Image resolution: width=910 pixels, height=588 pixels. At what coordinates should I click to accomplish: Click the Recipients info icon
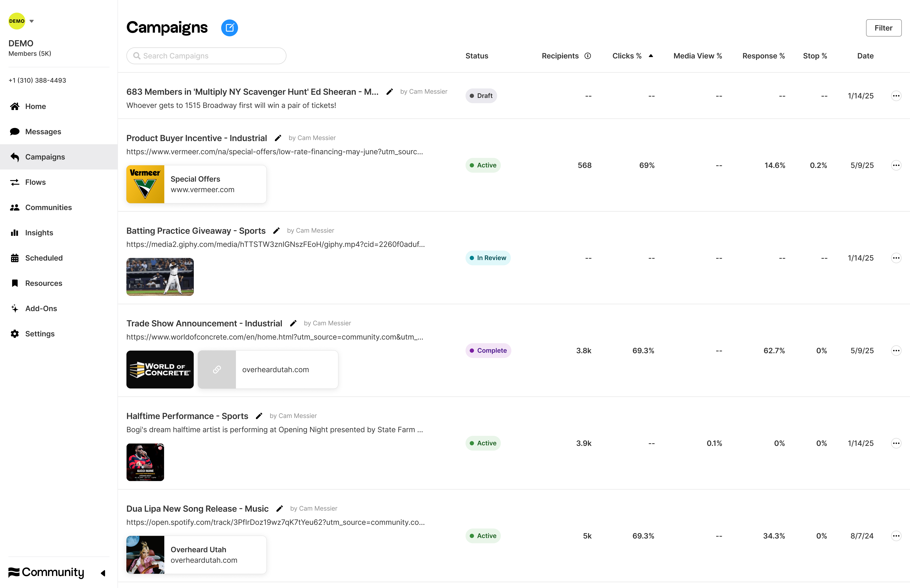pyautogui.click(x=588, y=56)
